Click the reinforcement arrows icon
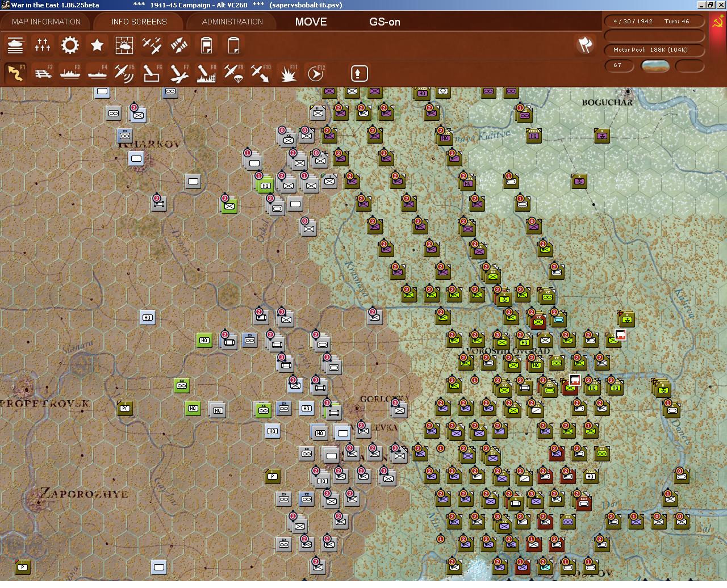The width and height of the screenshot is (727, 588). [179, 45]
